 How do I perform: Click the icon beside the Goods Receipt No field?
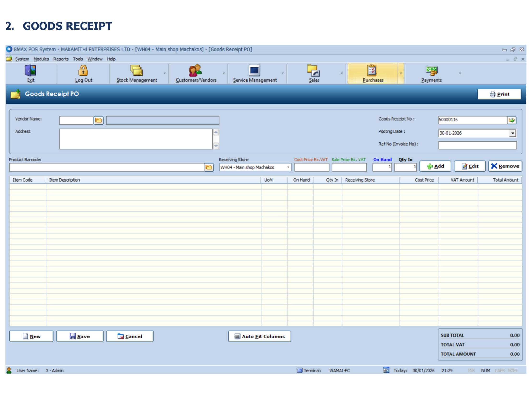tap(512, 120)
